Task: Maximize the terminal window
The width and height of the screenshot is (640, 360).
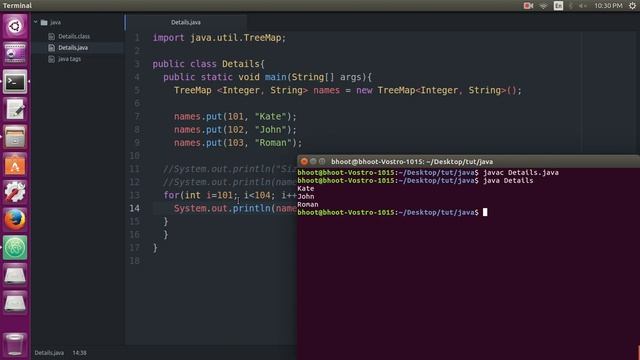Action: click(x=322, y=161)
